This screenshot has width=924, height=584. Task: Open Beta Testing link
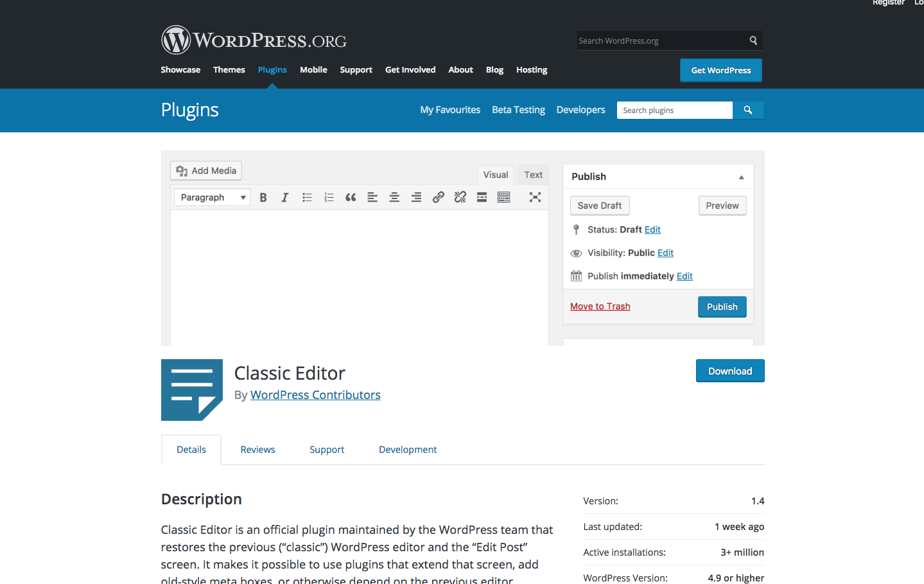[518, 110]
